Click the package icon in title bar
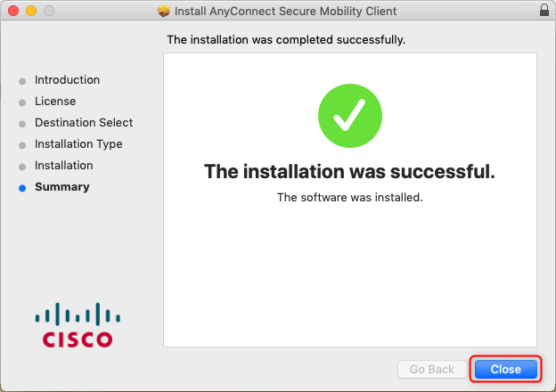 pos(163,12)
